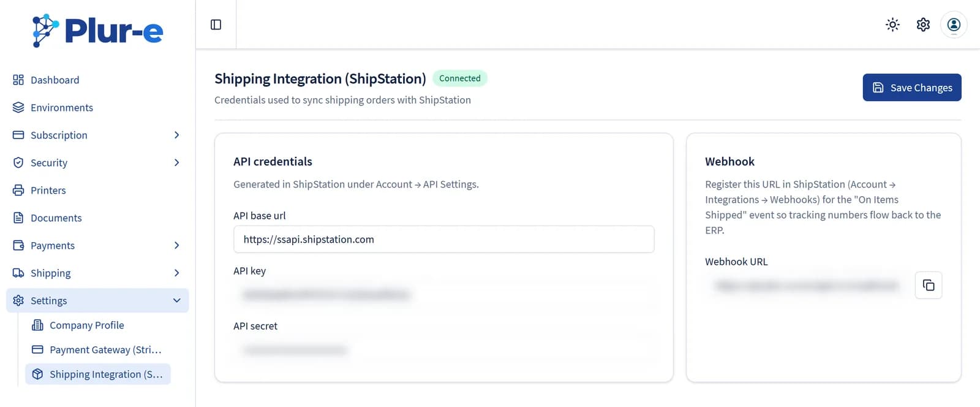Open Printers page
The height and width of the screenshot is (407, 980).
coord(97,190)
